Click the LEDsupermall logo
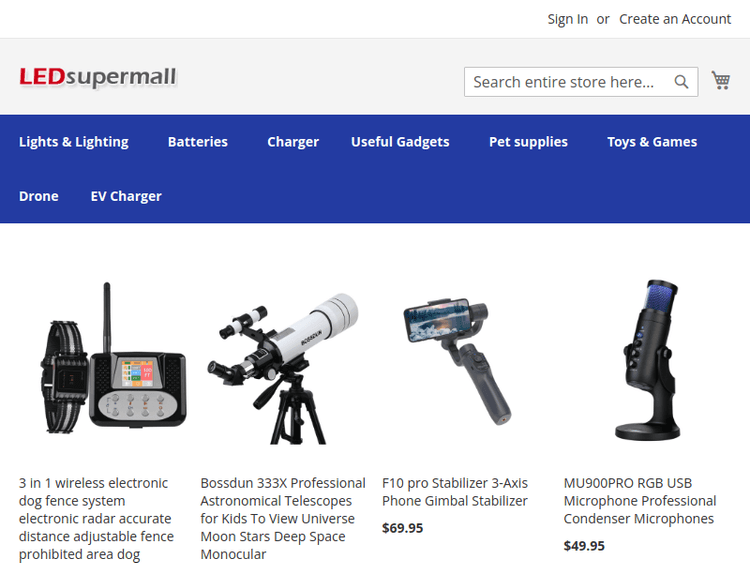 pos(98,77)
